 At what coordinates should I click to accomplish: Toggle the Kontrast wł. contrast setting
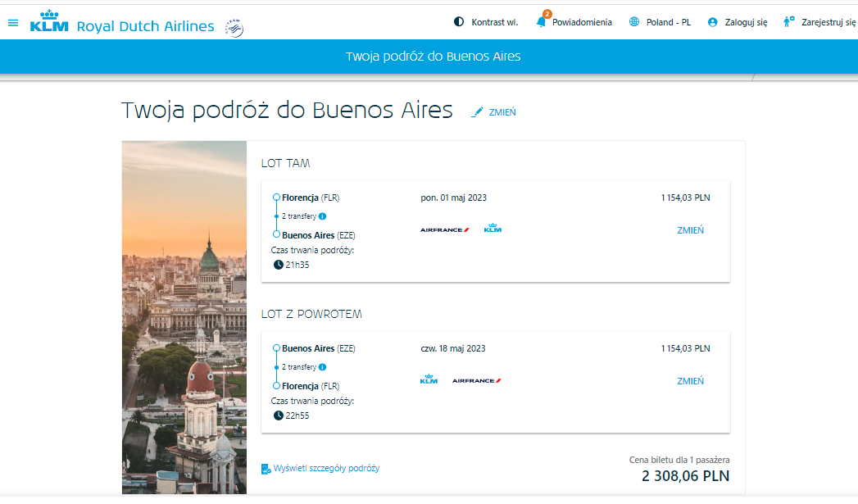486,22
